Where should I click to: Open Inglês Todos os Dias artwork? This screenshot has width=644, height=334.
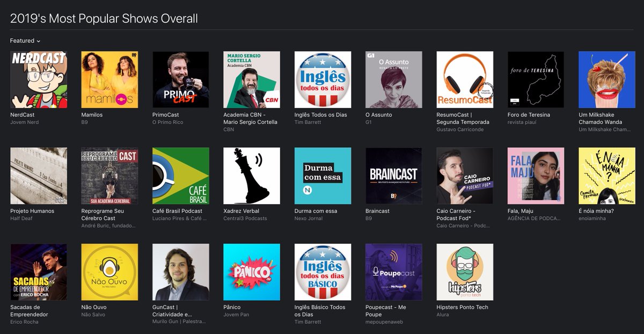tap(323, 80)
